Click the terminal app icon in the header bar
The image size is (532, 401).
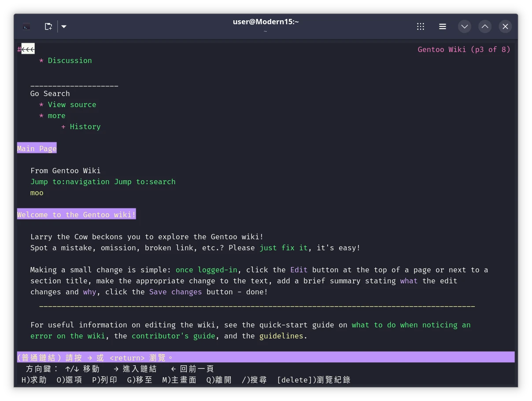(26, 26)
